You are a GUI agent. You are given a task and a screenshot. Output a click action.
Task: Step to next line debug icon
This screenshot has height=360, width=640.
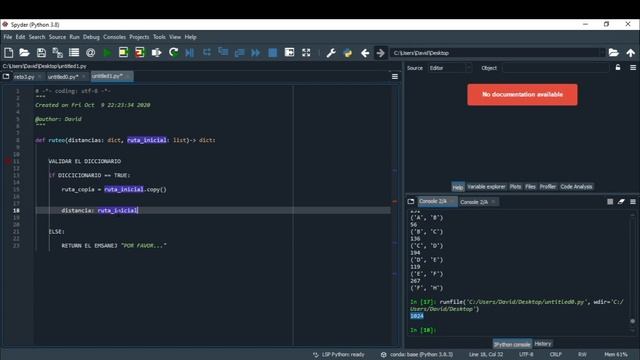pos(207,52)
